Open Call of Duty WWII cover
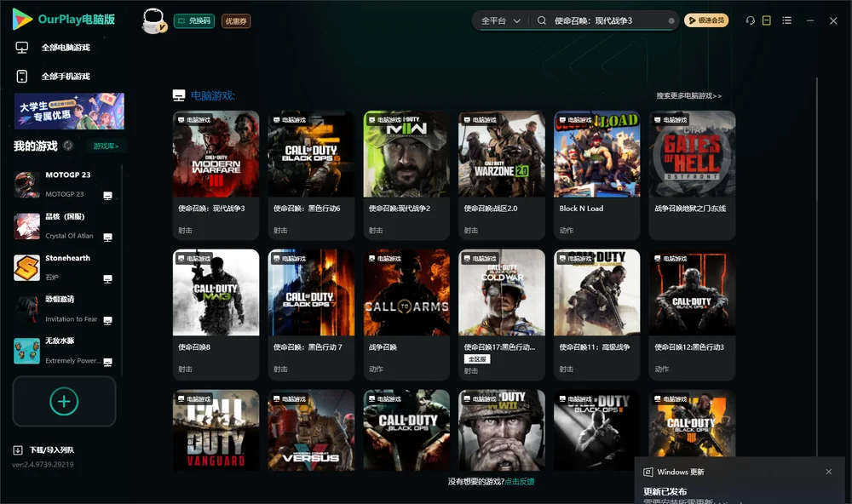The image size is (852, 504). (502, 430)
